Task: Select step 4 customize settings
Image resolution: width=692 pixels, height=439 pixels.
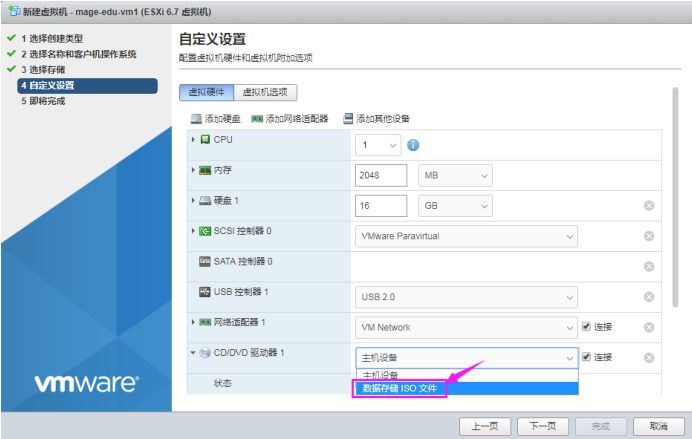Action: coord(87,86)
